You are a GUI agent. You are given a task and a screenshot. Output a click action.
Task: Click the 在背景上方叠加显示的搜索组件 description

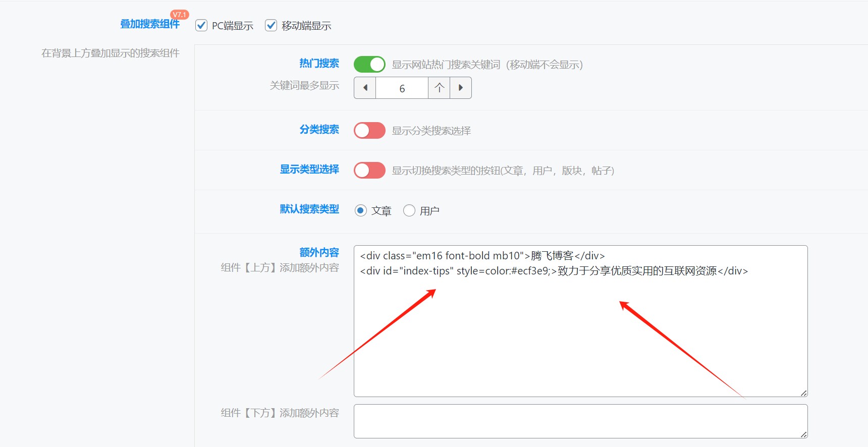click(111, 53)
